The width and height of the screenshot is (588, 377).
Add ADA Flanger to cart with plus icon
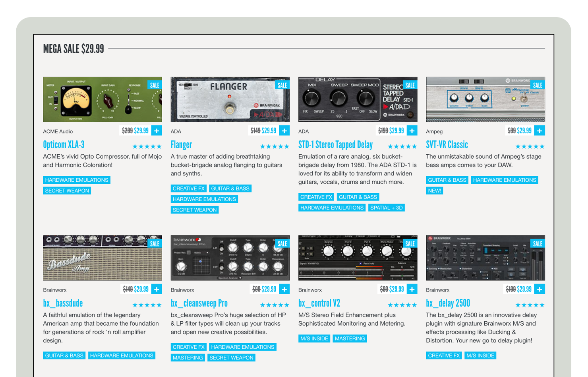[284, 130]
